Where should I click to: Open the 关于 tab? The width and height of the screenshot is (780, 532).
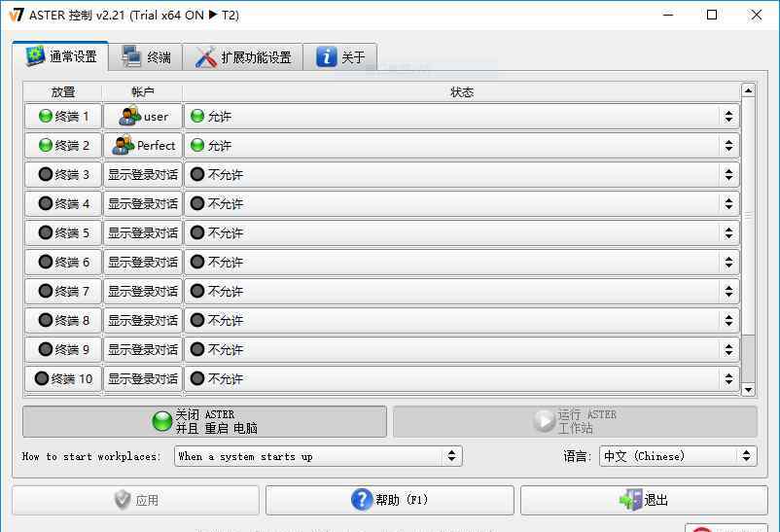coord(340,57)
